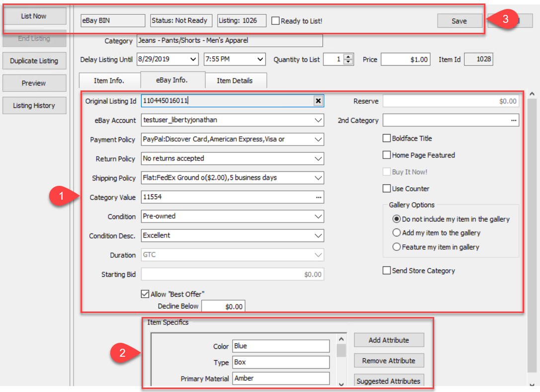
Task: Open the Condition dropdown
Action: (318, 217)
